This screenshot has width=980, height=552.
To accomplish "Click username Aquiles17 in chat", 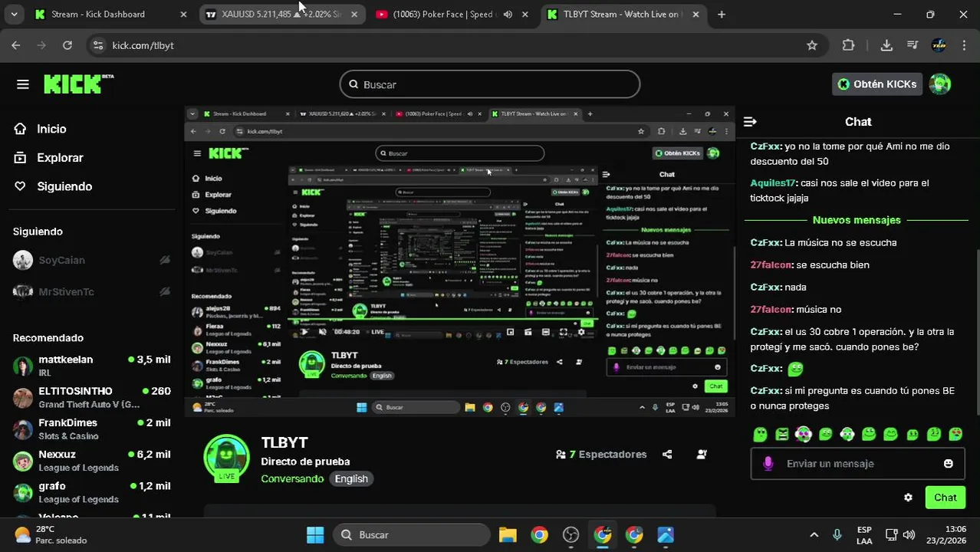I will (773, 183).
